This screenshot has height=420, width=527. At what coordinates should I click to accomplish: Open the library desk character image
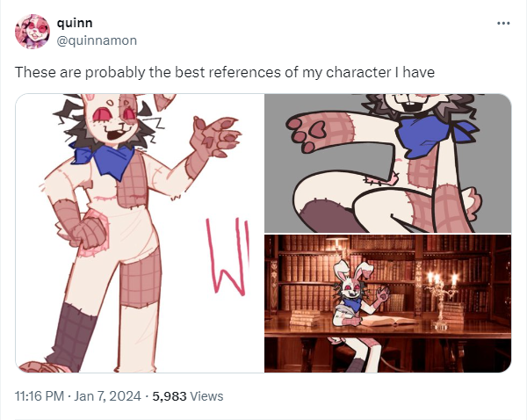click(x=388, y=304)
